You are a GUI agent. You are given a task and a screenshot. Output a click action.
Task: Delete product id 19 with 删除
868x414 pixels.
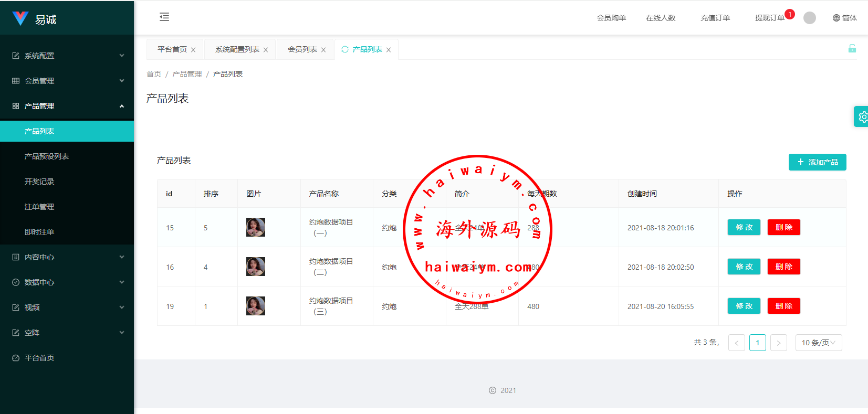coord(783,306)
